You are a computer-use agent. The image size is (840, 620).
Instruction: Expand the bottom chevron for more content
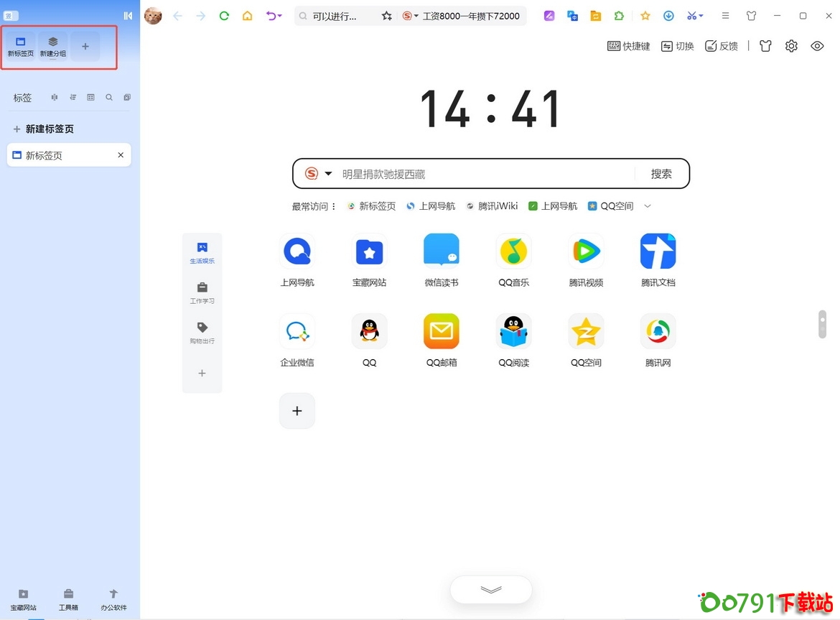pyautogui.click(x=490, y=589)
